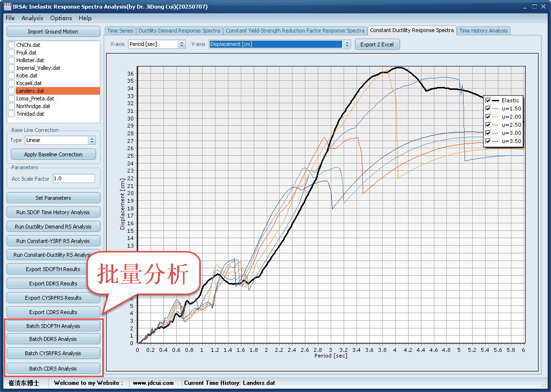Click the IRSA app icon in title bar
The height and width of the screenshot is (392, 551).
[x=8, y=7]
